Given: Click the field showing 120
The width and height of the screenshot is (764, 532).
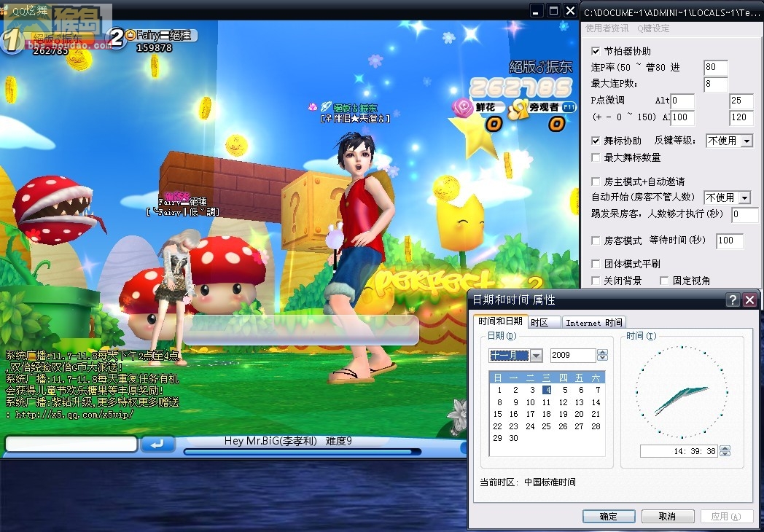Looking at the screenshot, I should coord(741,117).
